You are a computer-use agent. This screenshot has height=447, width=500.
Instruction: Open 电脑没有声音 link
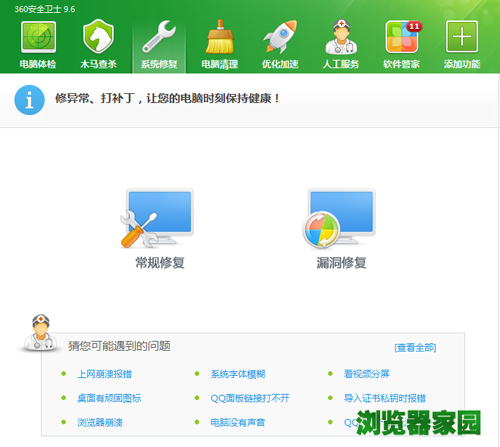pyautogui.click(x=238, y=422)
